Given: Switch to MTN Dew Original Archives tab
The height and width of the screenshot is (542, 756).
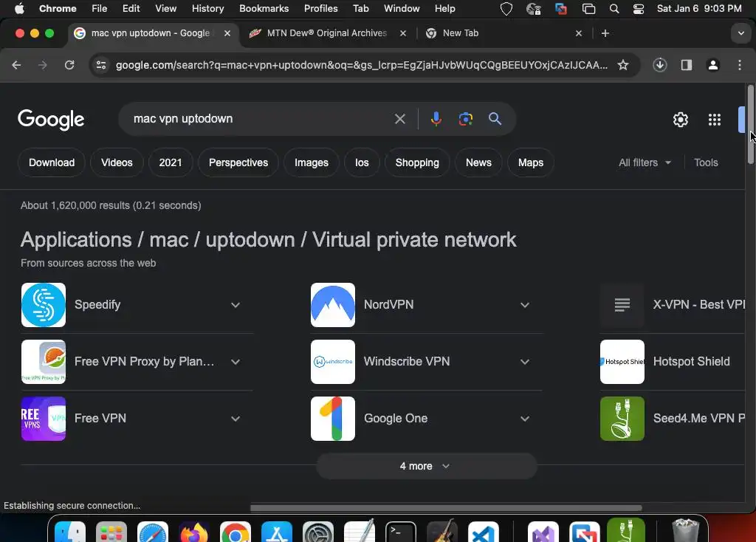Looking at the screenshot, I should (327, 33).
